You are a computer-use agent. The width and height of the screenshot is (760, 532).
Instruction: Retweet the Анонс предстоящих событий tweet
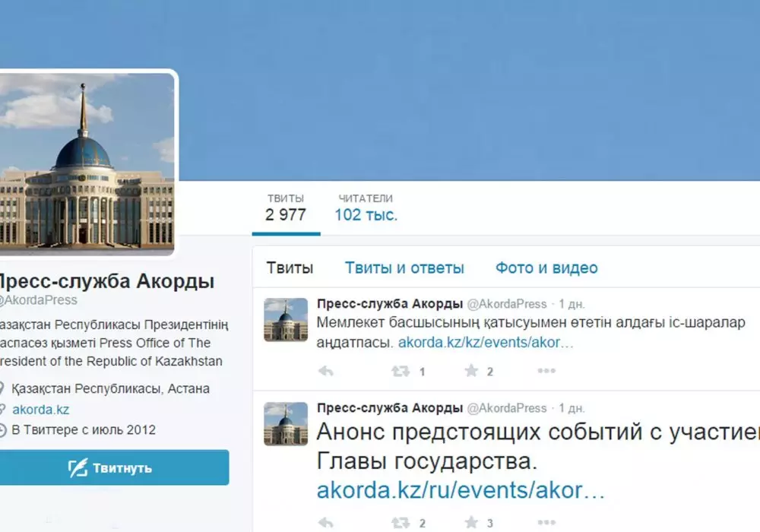coord(401,523)
